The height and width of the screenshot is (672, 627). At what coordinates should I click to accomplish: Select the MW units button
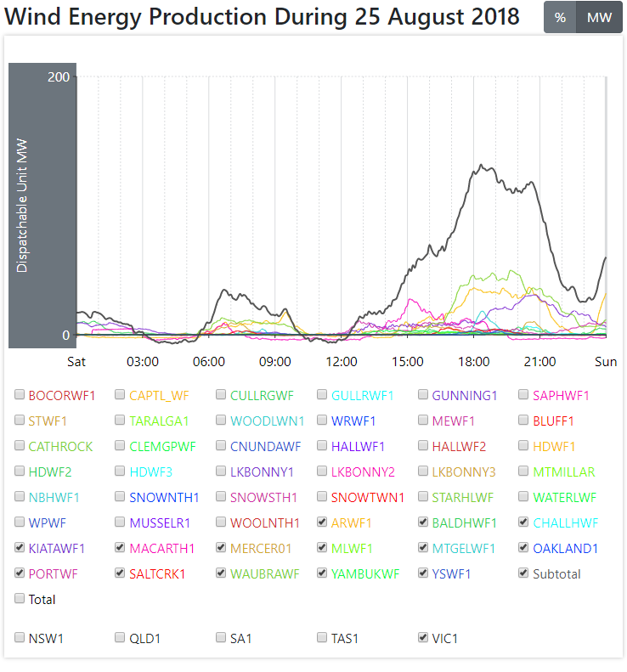(x=599, y=18)
